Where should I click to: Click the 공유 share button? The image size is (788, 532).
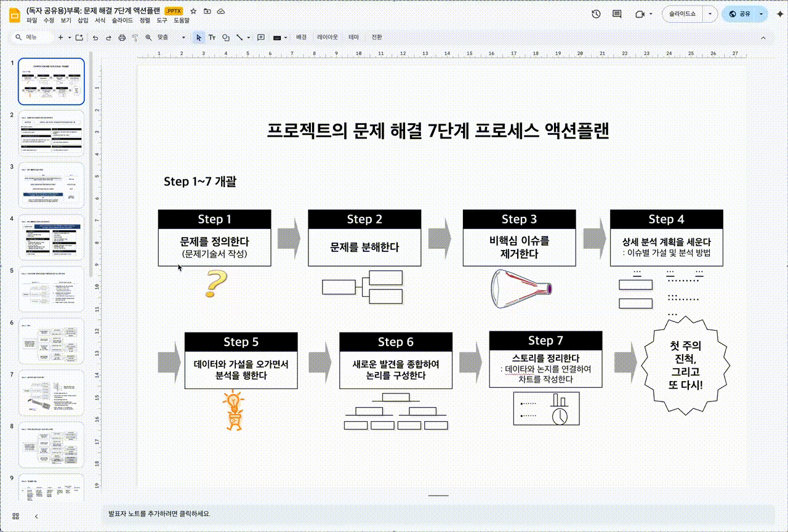(x=739, y=14)
